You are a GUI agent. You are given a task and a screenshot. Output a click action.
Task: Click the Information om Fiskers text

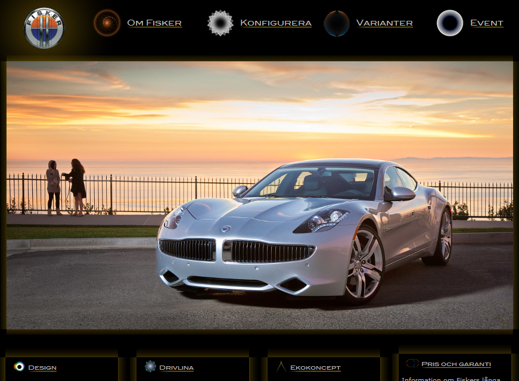tap(451, 379)
